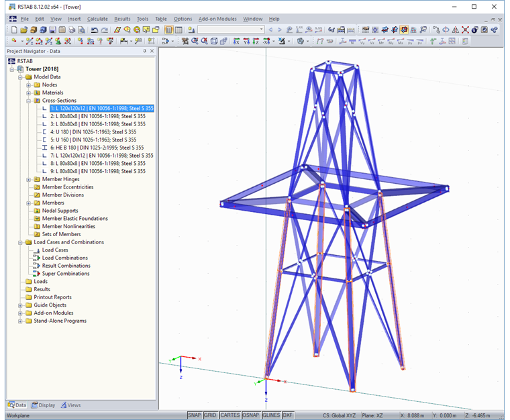Screen dimensions: 510x420
Task: Expand the Members tree node
Action: [x=29, y=203]
